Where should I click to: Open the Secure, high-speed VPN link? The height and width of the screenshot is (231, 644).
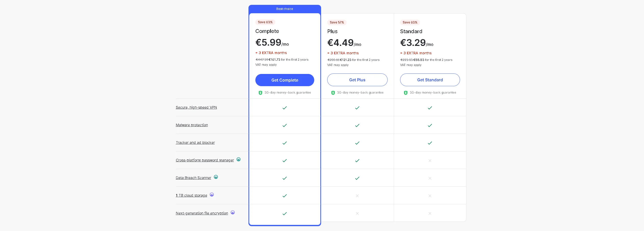(x=196, y=107)
